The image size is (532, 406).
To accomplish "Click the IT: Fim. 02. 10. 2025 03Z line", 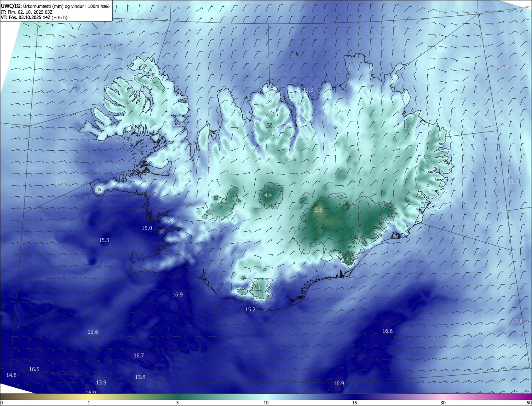I will [x=27, y=12].
